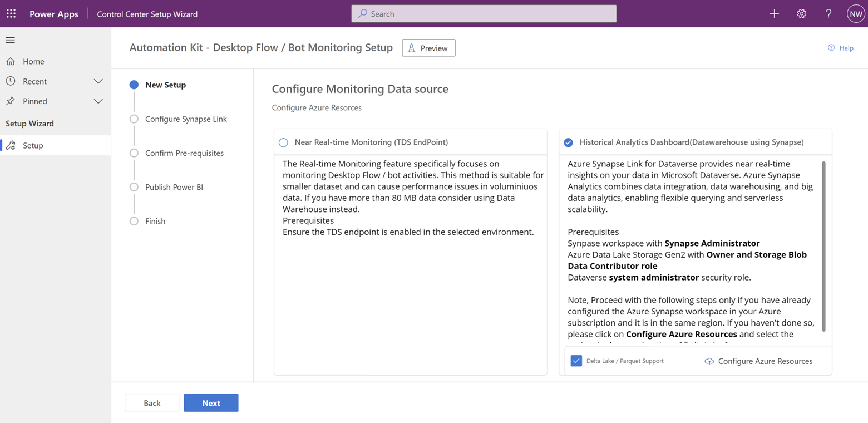Click the New Setup step circle
This screenshot has height=423, width=868.
[x=134, y=85]
